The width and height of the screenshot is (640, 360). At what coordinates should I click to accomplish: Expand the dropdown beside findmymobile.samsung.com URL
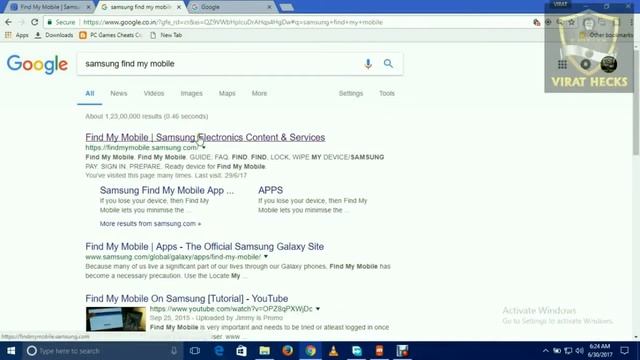click(x=204, y=147)
